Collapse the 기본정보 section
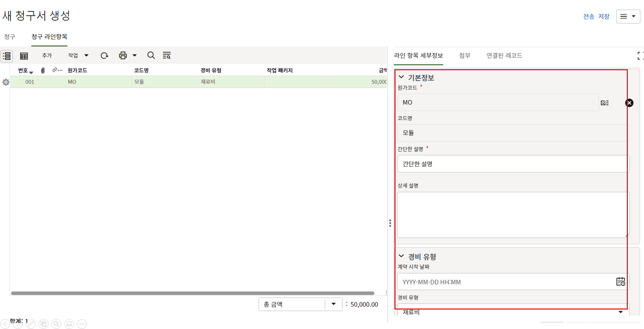The height and width of the screenshot is (329, 644). click(401, 77)
